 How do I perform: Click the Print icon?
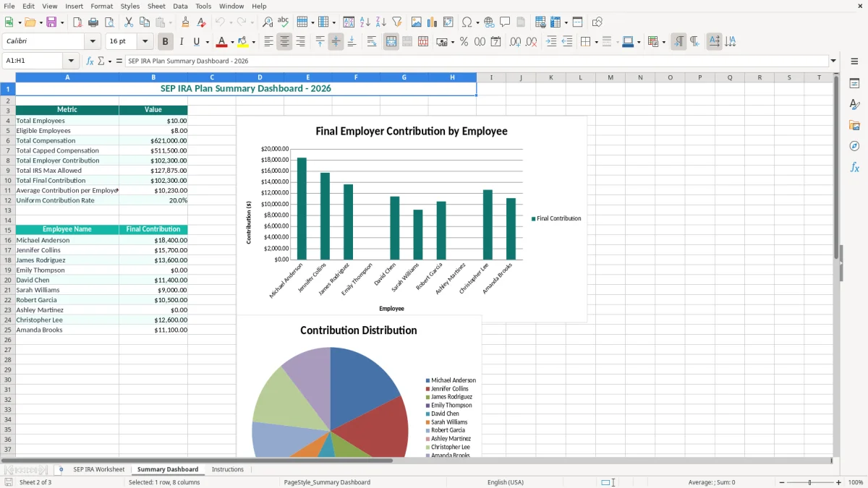93,22
